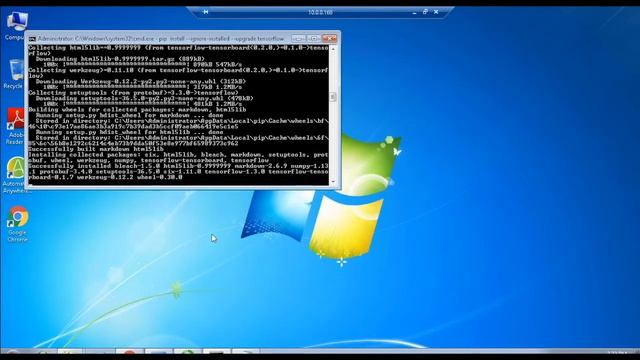640x360 pixels.
Task: Maximize the Administrator cmd.exe window
Action: coord(313,38)
